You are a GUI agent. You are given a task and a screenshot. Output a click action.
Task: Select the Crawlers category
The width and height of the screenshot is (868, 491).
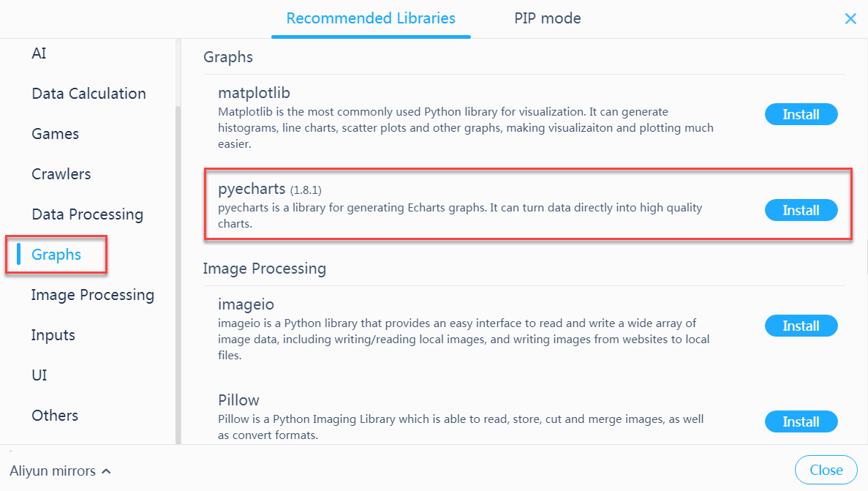pyautogui.click(x=61, y=174)
